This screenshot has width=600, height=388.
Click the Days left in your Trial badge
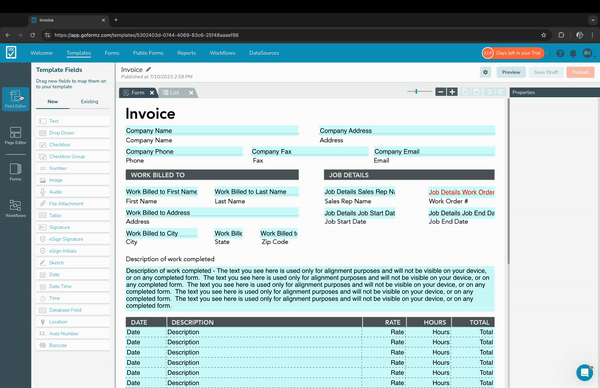pyautogui.click(x=513, y=53)
